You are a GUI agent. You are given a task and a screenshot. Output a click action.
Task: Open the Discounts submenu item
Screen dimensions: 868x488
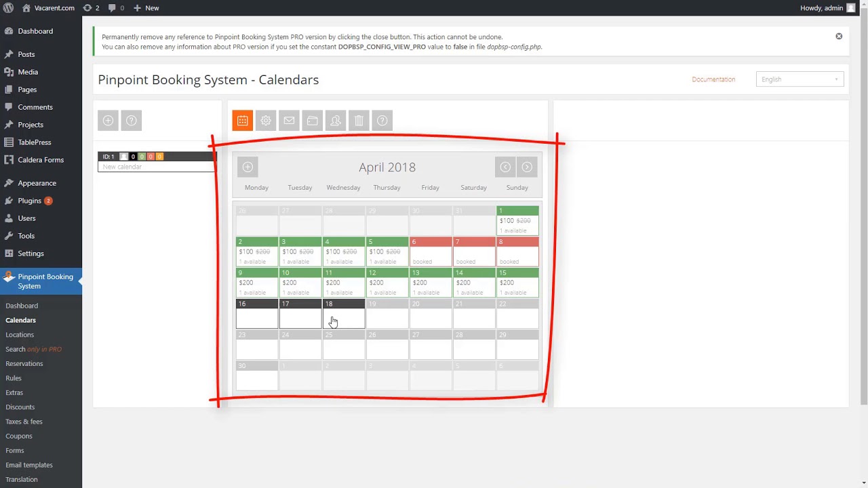click(20, 407)
